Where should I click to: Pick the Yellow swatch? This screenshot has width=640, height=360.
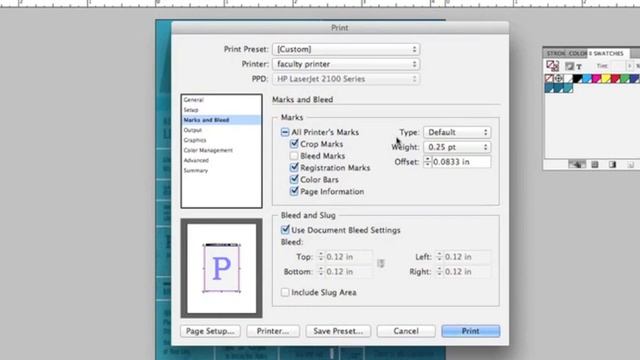coord(606,78)
